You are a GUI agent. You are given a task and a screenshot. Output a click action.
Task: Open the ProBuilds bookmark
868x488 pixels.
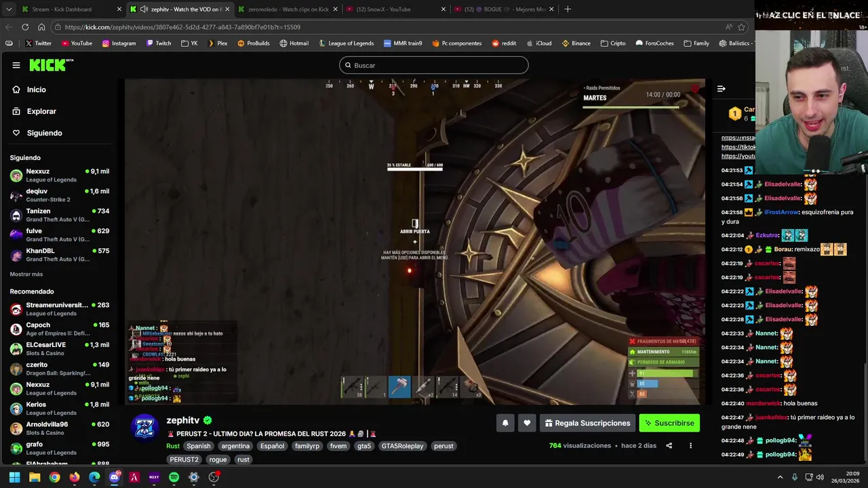pyautogui.click(x=253, y=43)
